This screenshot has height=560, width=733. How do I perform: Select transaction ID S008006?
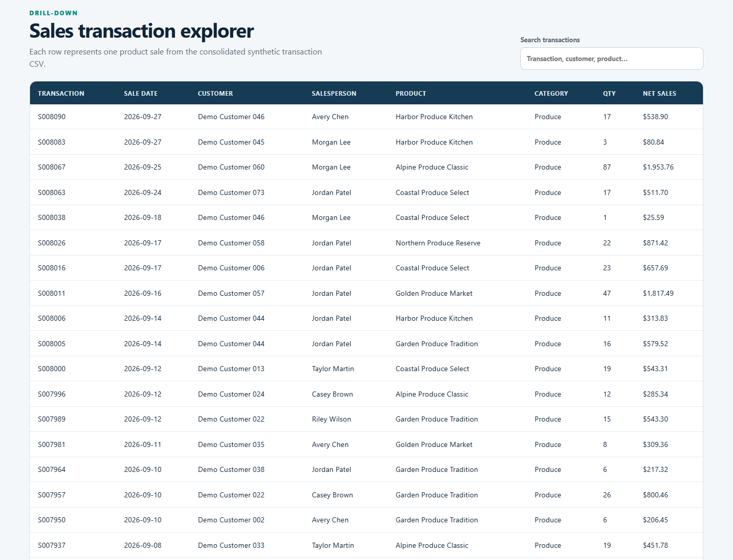coord(51,318)
